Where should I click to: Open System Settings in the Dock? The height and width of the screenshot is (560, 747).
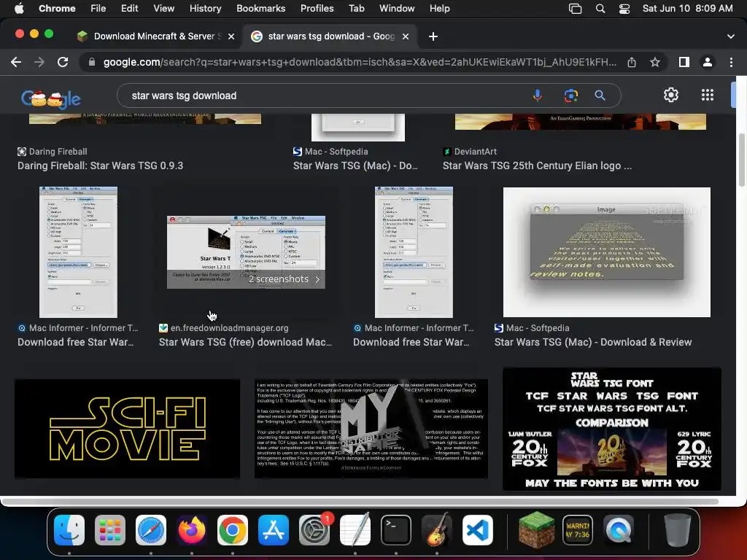[314, 530]
